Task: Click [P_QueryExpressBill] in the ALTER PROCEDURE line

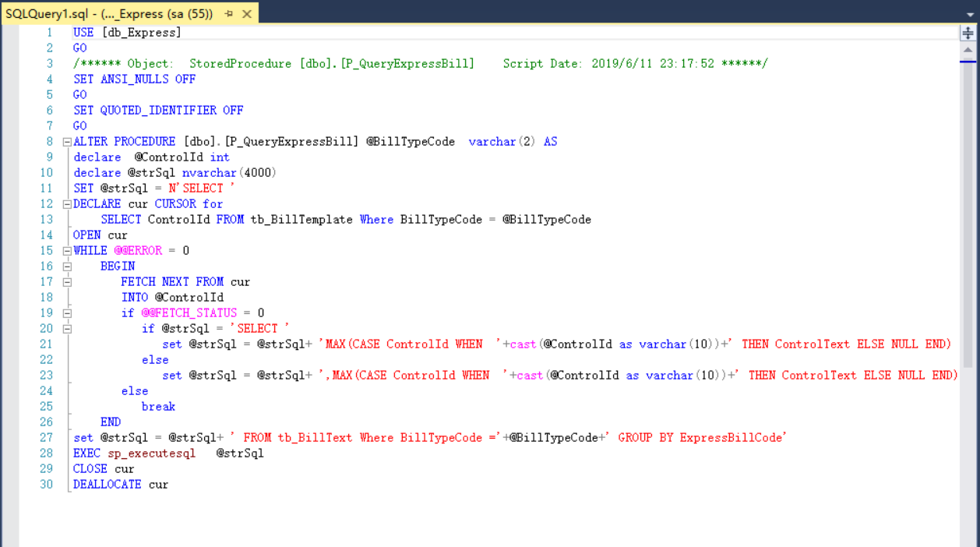Action: pos(291,142)
